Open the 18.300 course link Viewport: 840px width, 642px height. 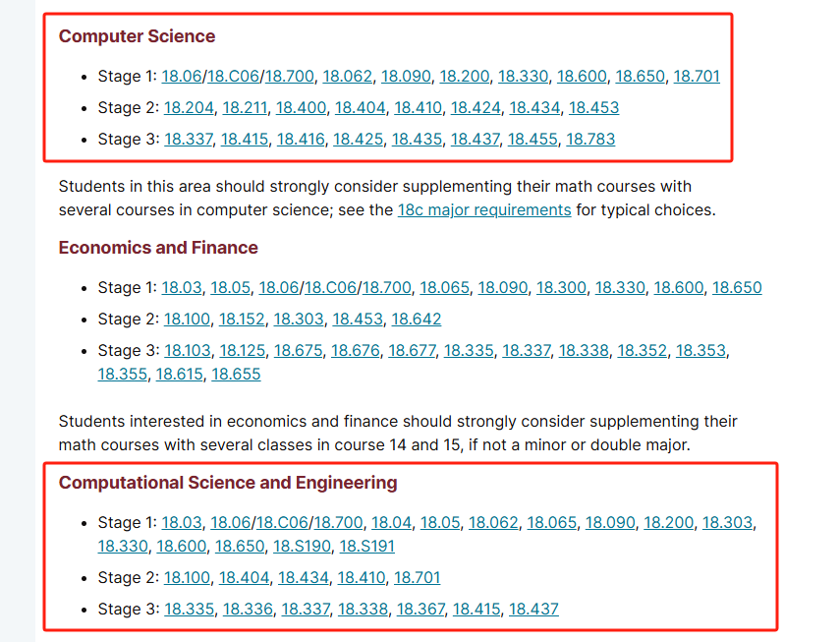(x=561, y=288)
